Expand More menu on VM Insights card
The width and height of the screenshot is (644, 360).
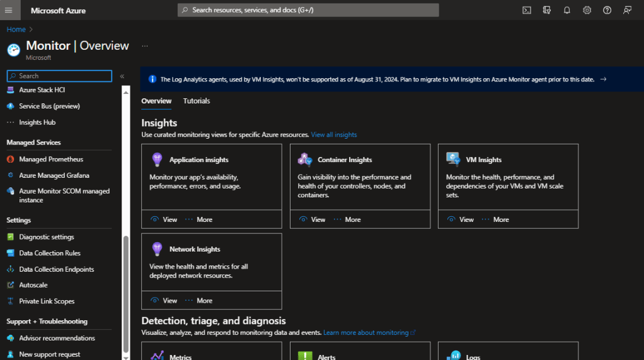[x=495, y=219]
